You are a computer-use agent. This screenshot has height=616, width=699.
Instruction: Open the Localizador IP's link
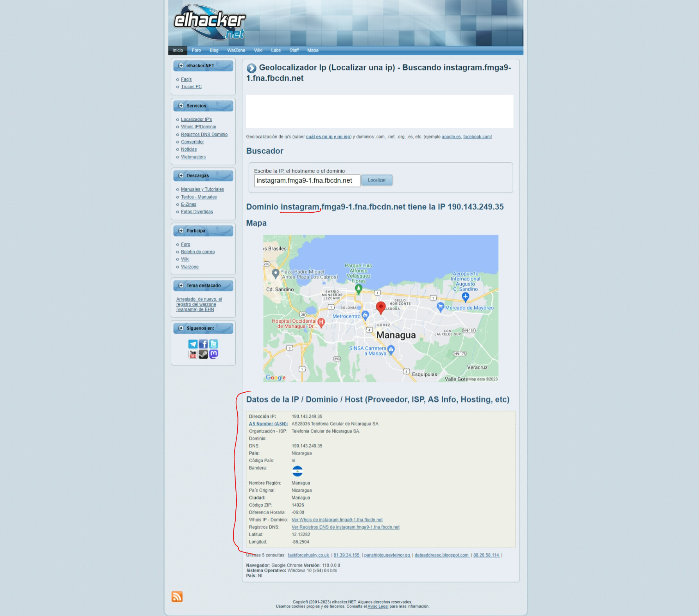[x=196, y=120]
